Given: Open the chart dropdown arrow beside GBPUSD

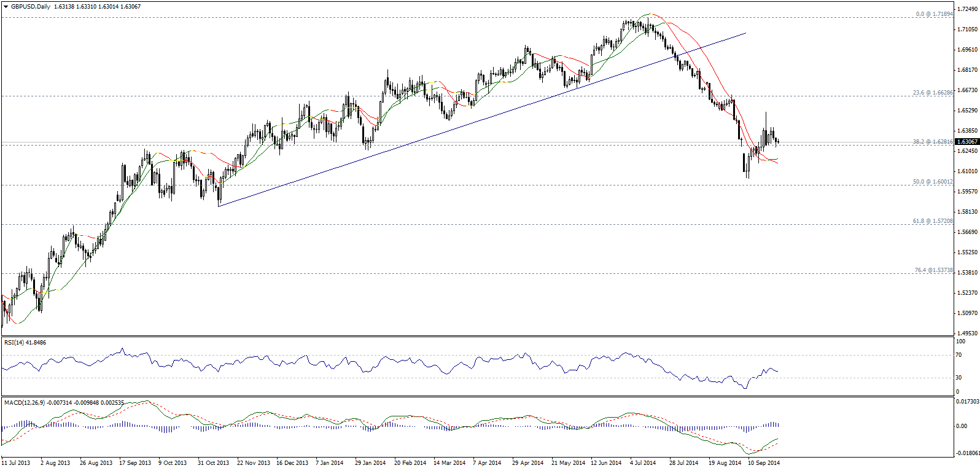Looking at the screenshot, I should tap(6, 7).
